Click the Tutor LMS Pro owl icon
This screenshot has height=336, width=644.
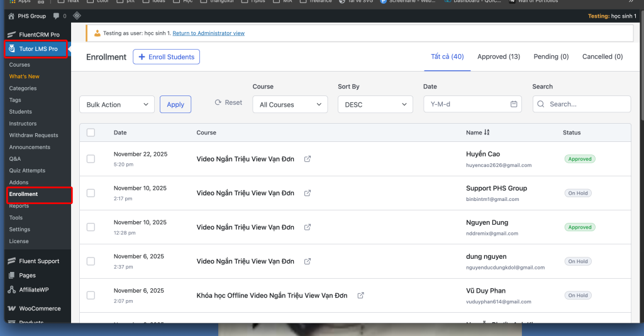12,49
